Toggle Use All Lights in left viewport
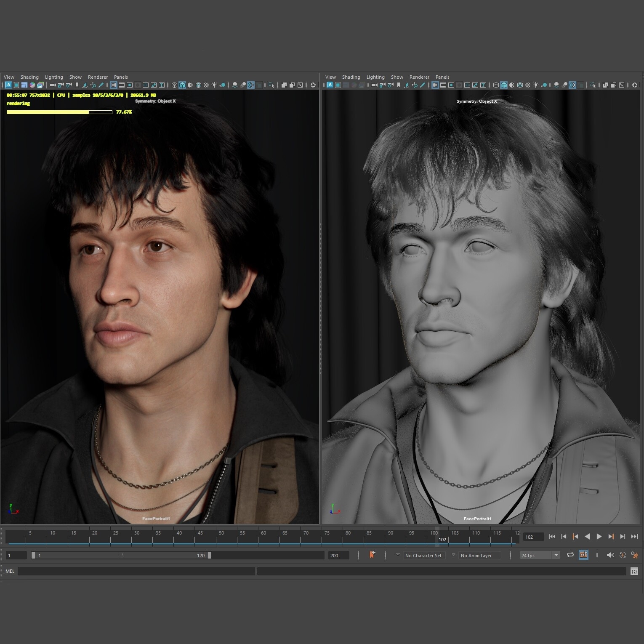Screen dimensions: 644x644 [214, 85]
